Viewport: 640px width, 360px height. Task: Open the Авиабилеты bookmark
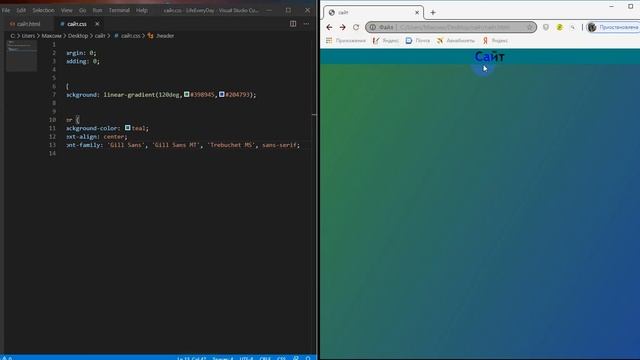point(456,41)
